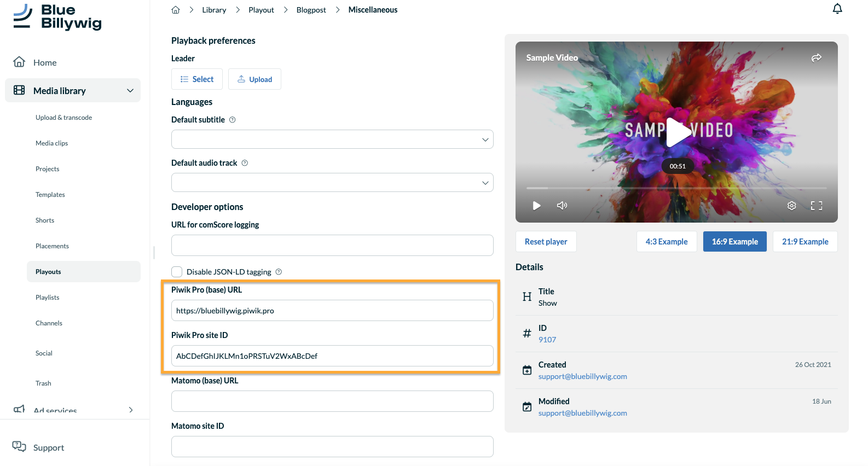Switch to 4:3 Example
This screenshot has width=868, height=466.
(x=667, y=242)
